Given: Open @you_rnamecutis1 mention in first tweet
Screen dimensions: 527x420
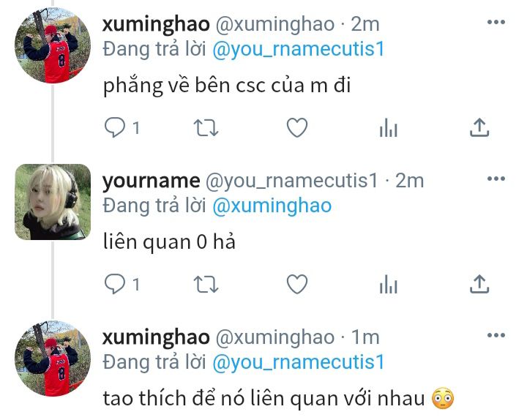Looking at the screenshot, I should [299, 49].
